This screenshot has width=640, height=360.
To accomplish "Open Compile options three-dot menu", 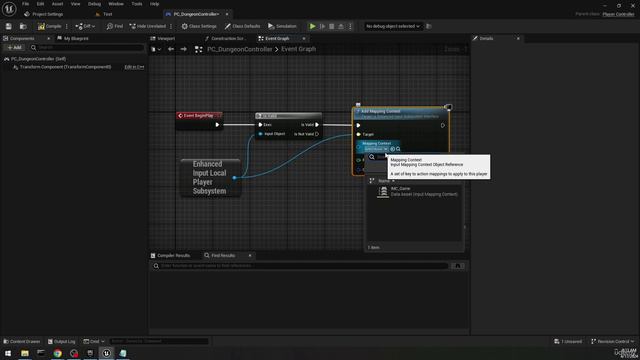I will tap(67, 26).
